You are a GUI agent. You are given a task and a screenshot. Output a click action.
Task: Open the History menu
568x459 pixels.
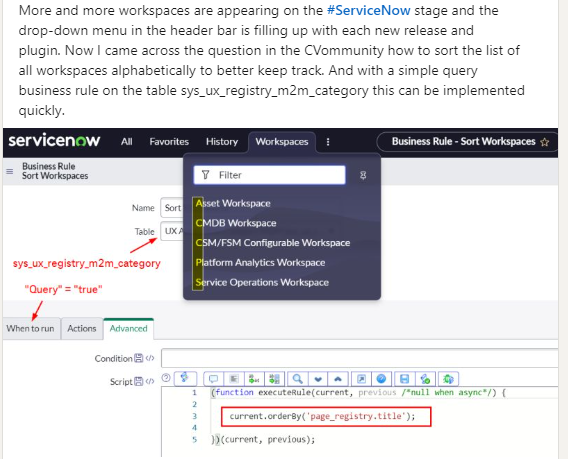pyautogui.click(x=222, y=142)
